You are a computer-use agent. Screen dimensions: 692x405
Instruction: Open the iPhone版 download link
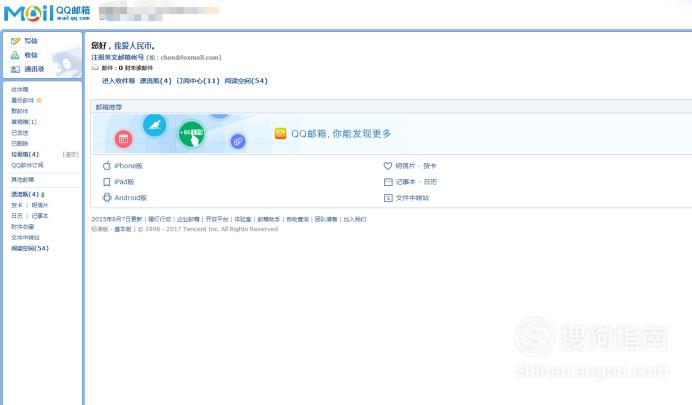[x=128, y=166]
